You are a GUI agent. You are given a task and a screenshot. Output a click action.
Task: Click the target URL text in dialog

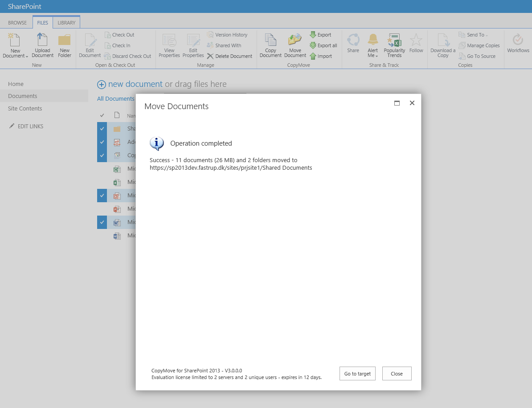231,168
